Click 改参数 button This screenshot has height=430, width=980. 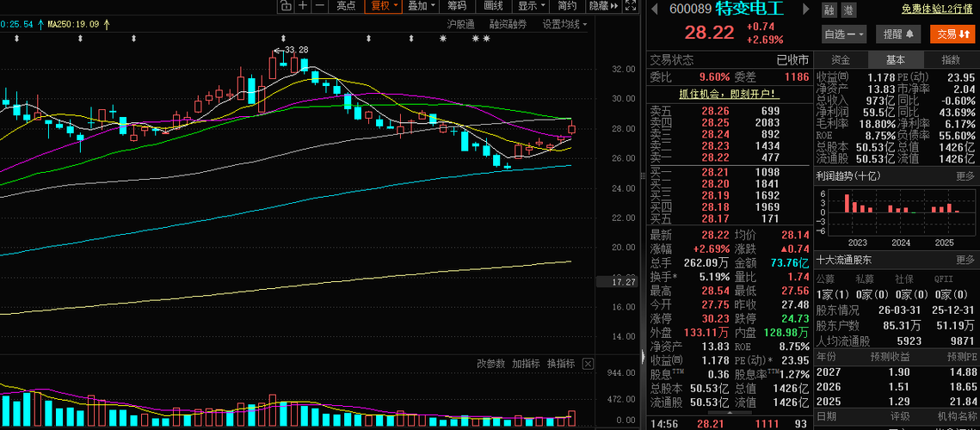pyautogui.click(x=490, y=364)
